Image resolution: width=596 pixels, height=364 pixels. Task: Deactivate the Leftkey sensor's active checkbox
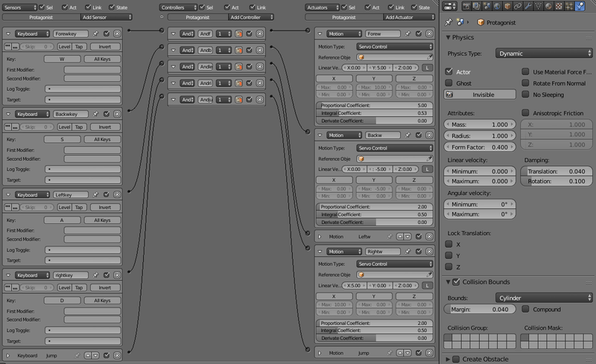tap(107, 194)
